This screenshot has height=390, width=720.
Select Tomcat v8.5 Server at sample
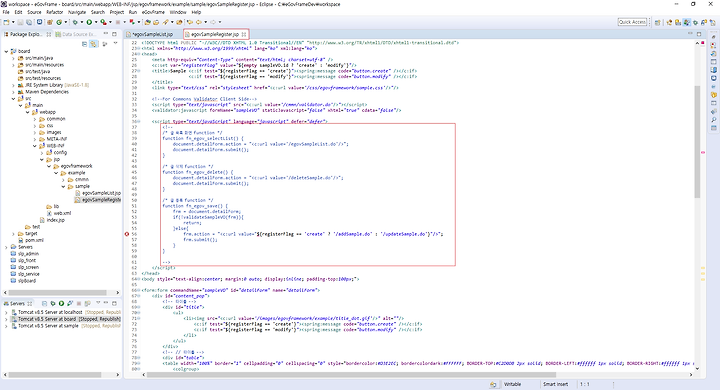[x=48, y=326]
